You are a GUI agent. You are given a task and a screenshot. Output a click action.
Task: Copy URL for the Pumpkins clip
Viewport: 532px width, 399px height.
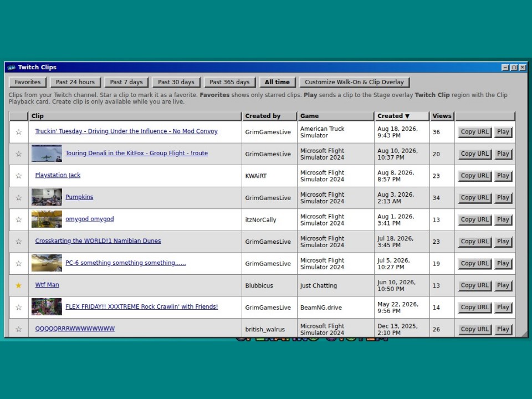(475, 198)
